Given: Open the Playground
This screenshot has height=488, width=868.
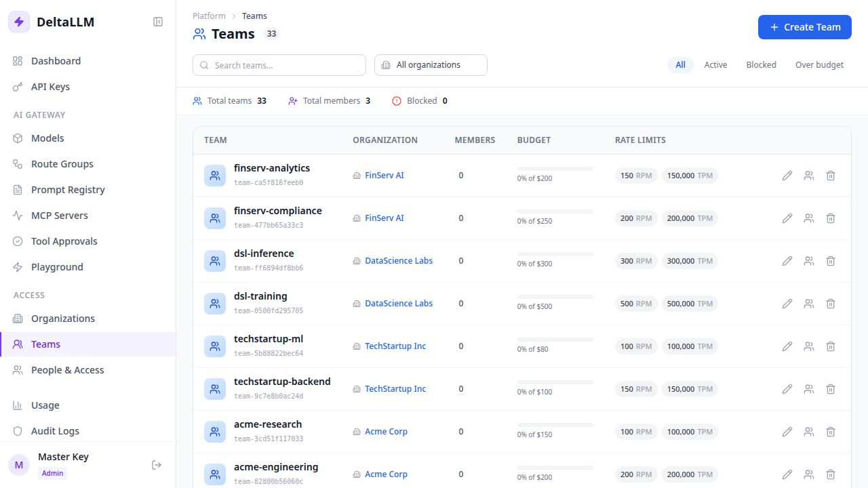Looking at the screenshot, I should tap(88, 267).
